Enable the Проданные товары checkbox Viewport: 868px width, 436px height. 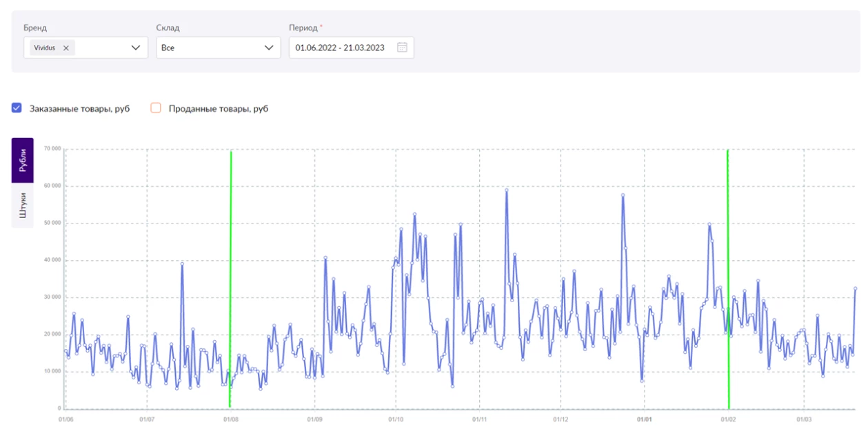click(156, 108)
